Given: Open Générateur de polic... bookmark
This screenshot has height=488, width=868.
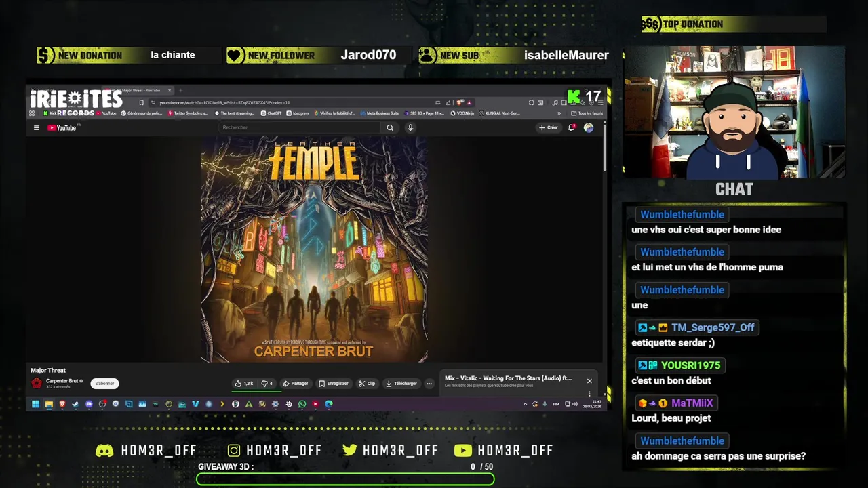Looking at the screenshot, I should pyautogui.click(x=142, y=113).
